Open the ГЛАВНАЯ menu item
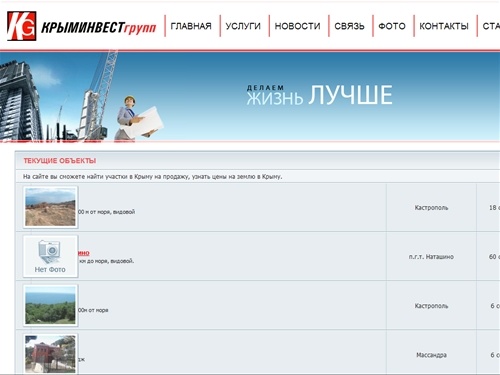Viewport: 500px width, 375px height. [x=191, y=26]
